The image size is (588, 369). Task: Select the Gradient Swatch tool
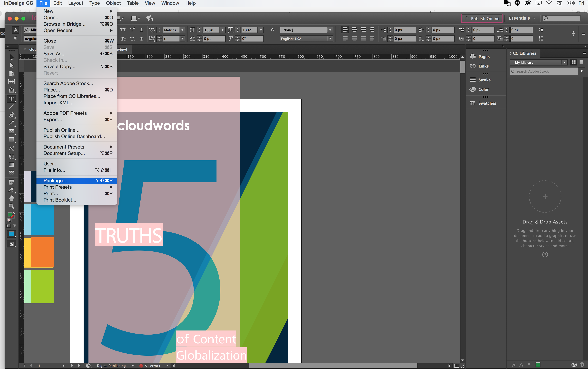11,165
